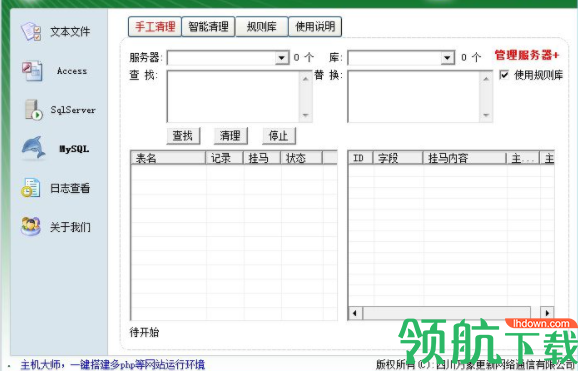Viewport: 578px width, 371px height.
Task: Click the 待开始 status text
Action: coord(144,332)
